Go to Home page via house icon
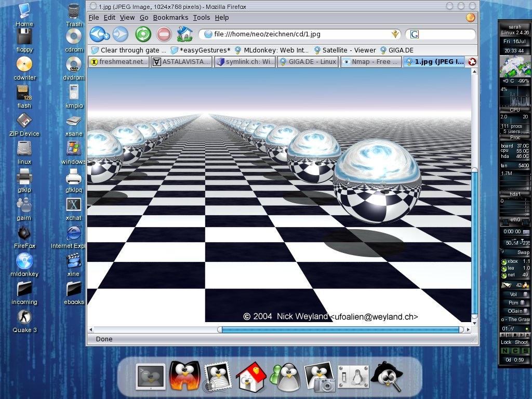The image size is (532, 399). 184,34
